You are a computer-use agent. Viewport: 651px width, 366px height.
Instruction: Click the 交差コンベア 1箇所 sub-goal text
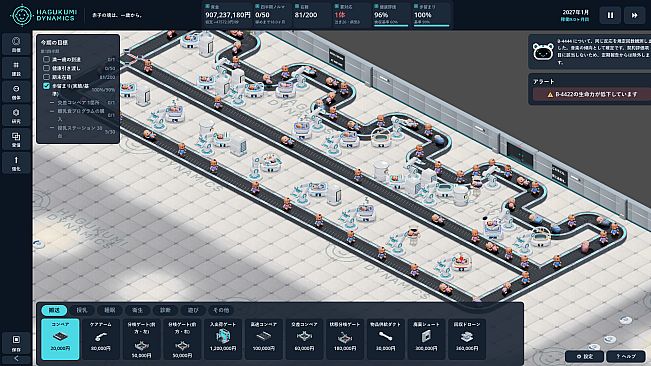[78, 102]
